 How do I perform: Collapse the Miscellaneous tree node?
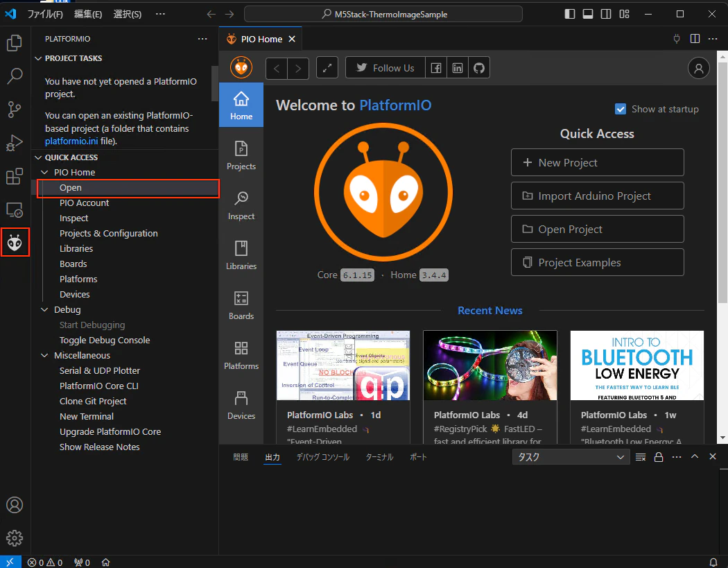pyautogui.click(x=44, y=355)
